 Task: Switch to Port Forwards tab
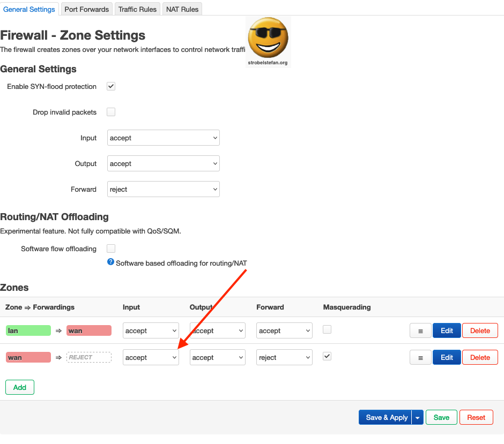87,9
